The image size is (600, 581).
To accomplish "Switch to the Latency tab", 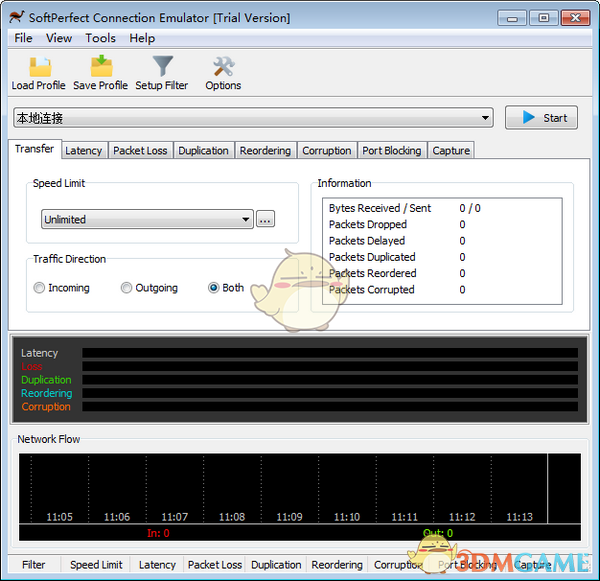I will [x=84, y=151].
